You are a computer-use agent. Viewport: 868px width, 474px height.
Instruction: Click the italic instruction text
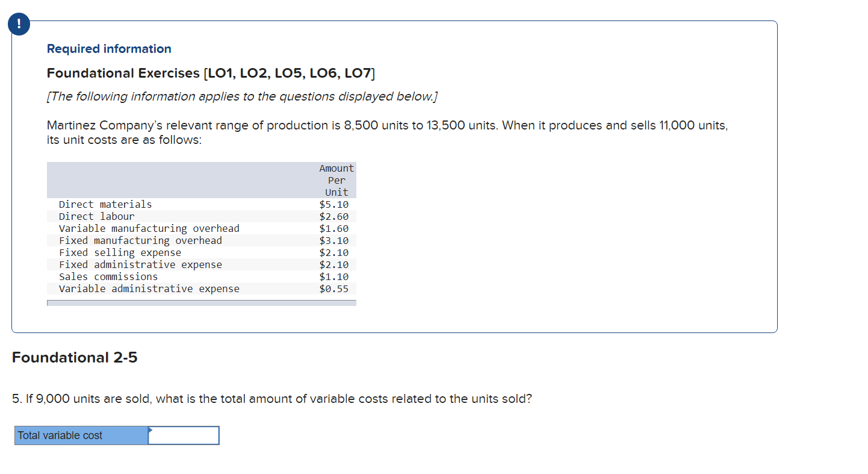pos(243,96)
